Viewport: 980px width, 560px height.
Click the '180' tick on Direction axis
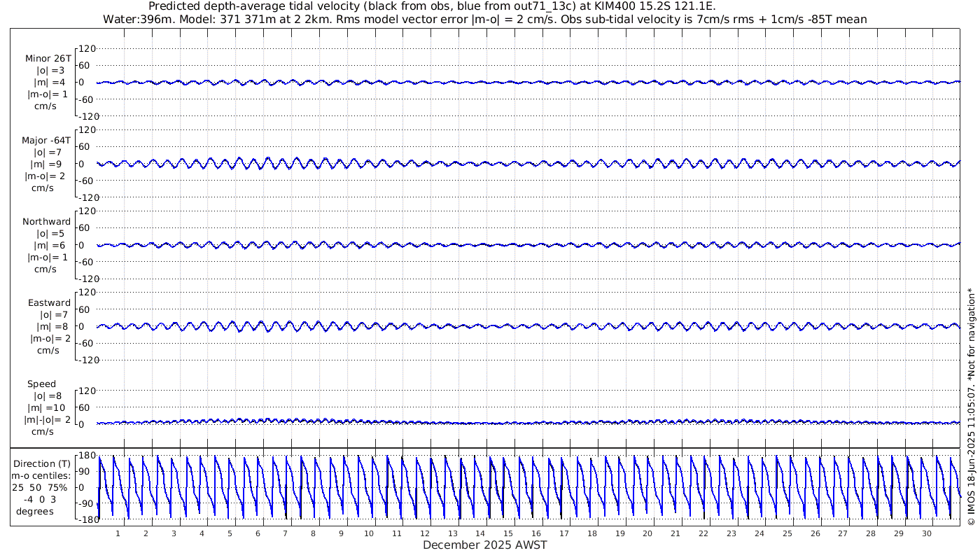click(86, 455)
